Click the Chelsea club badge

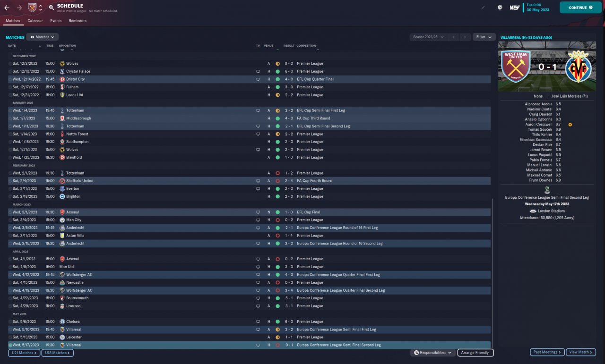click(62, 322)
